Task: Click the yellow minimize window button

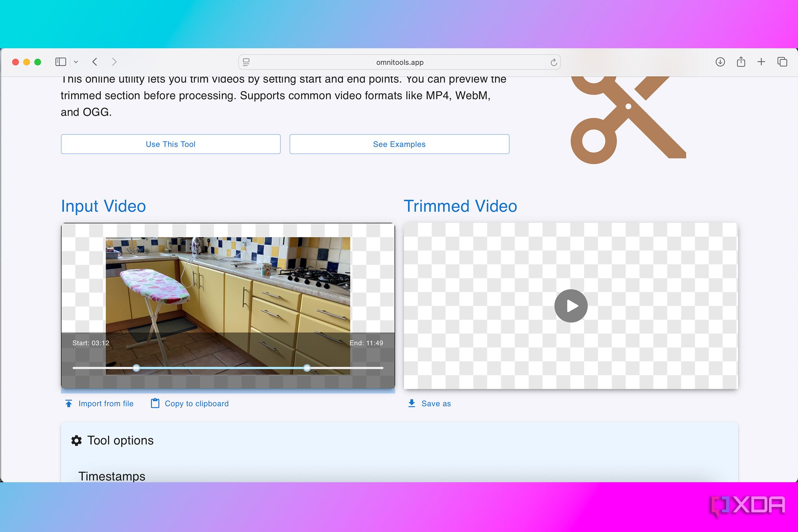Action: point(27,62)
